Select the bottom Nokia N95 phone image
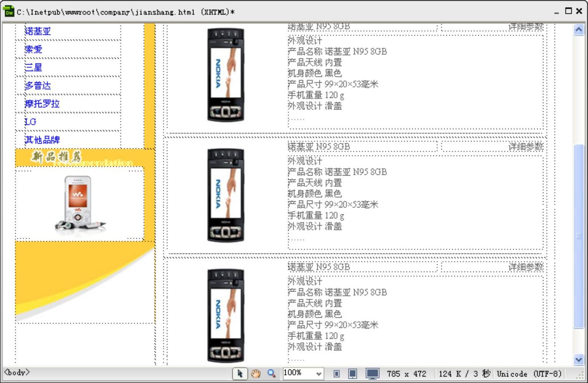This screenshot has width=588, height=383. (226, 316)
